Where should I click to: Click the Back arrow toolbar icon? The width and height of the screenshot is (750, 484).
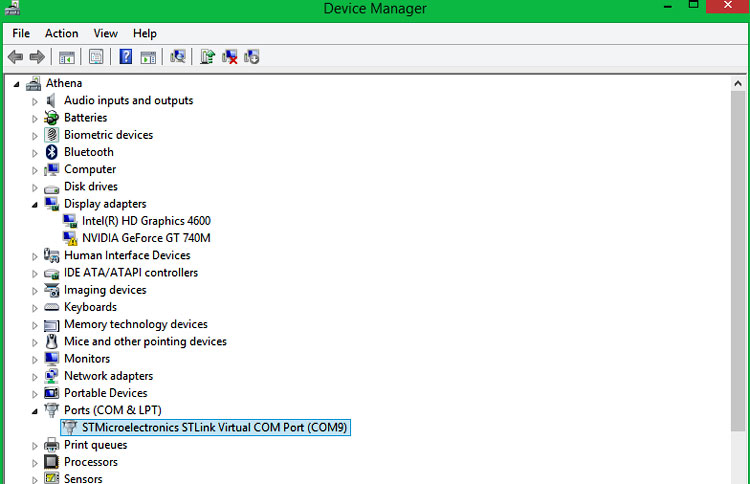(15, 57)
